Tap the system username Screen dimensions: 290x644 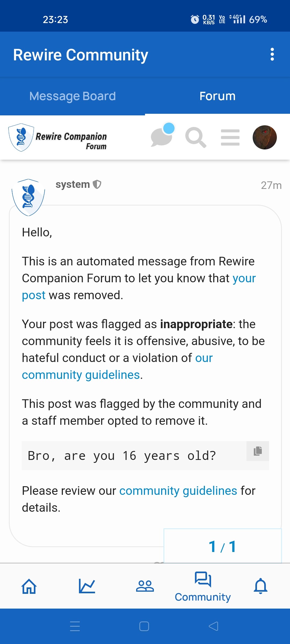[x=73, y=184]
